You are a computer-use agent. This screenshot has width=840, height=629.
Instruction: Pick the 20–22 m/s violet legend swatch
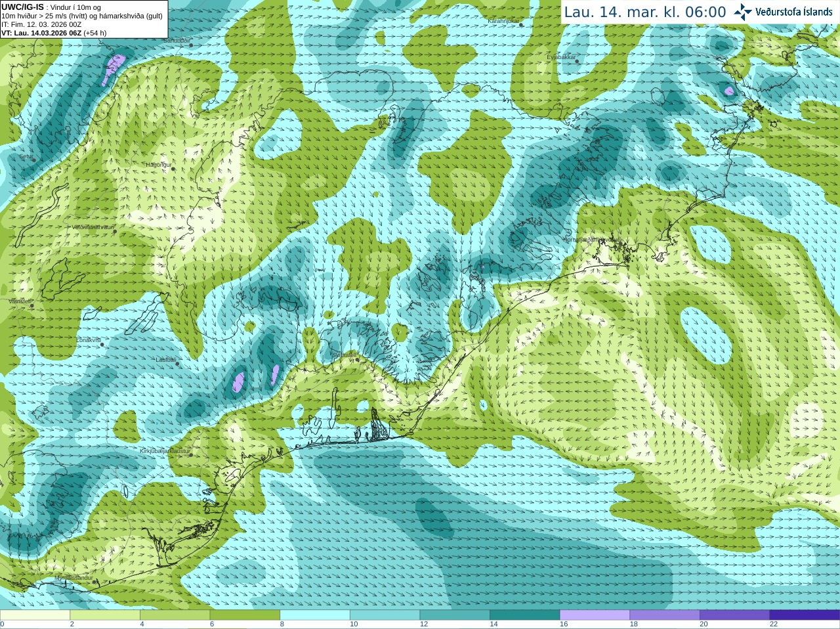(x=735, y=615)
